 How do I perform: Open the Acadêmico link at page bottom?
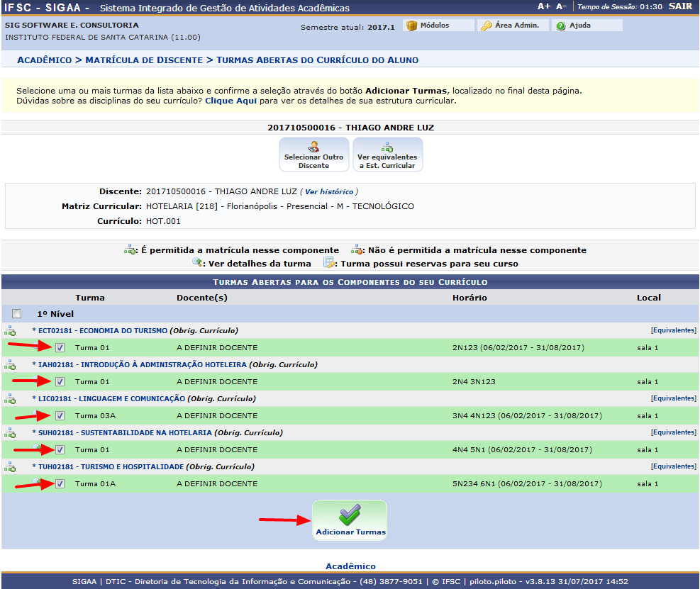(x=350, y=566)
